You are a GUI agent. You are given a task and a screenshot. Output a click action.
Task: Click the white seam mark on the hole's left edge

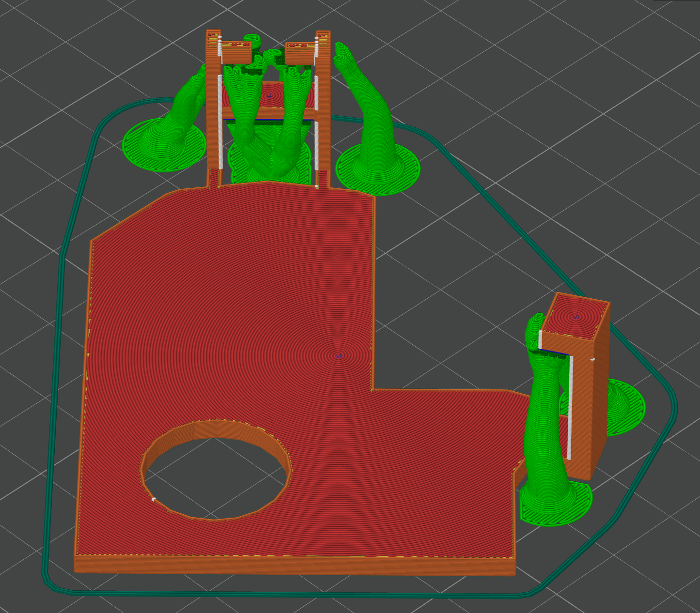point(154,499)
